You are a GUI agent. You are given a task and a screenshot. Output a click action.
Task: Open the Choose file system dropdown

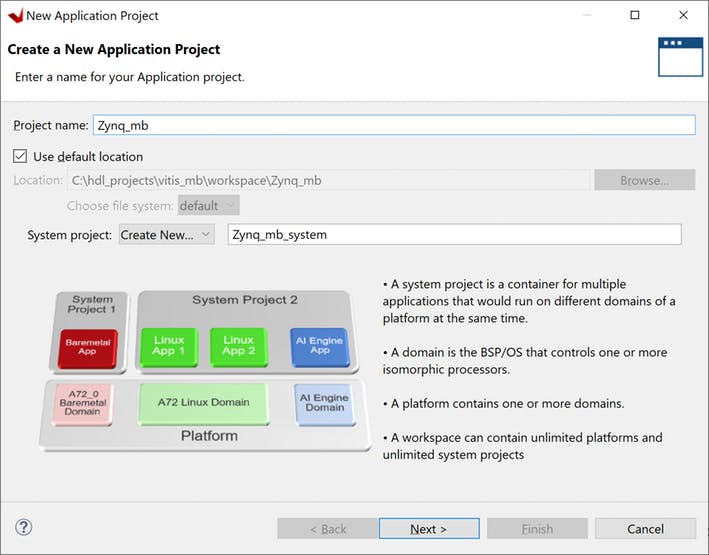click(208, 205)
